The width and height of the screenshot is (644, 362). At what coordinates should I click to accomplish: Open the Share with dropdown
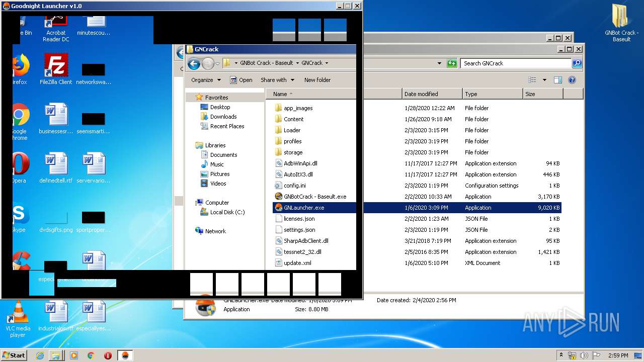click(x=277, y=80)
